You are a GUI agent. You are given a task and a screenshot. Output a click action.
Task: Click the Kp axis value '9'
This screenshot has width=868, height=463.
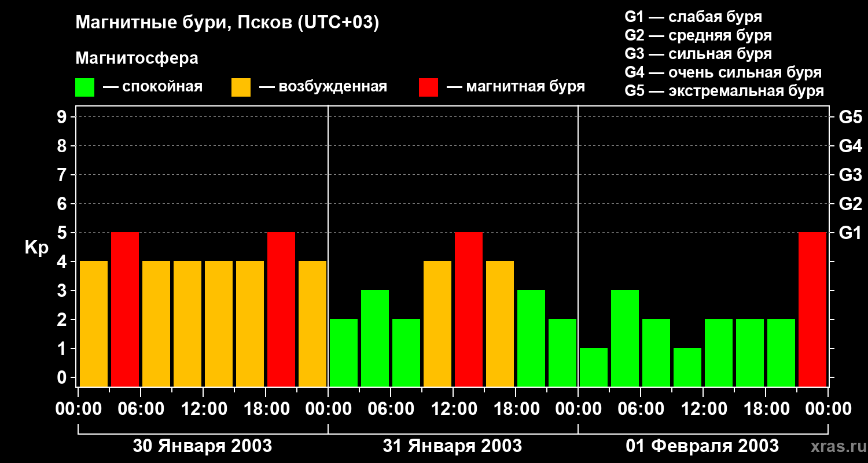tap(63, 117)
